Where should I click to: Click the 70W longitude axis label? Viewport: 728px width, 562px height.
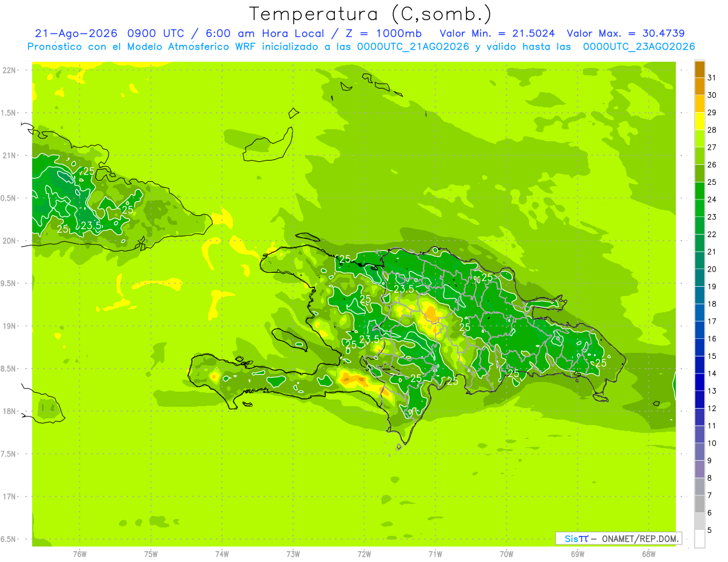coord(507,554)
